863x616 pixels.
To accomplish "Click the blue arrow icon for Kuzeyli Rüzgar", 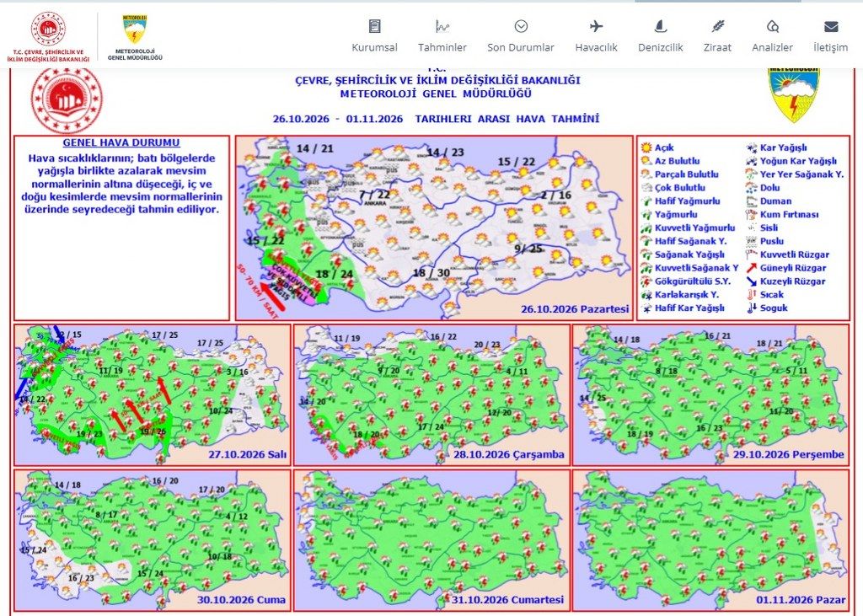I will (752, 281).
